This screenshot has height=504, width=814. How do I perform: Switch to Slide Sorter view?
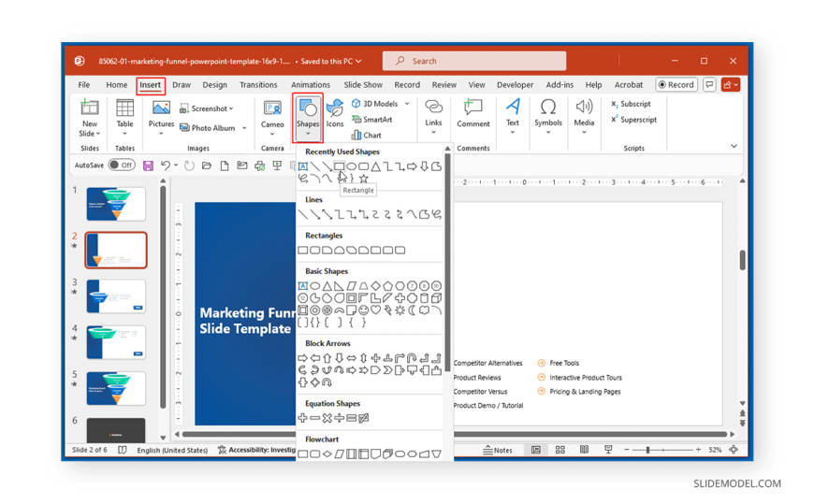click(x=560, y=450)
